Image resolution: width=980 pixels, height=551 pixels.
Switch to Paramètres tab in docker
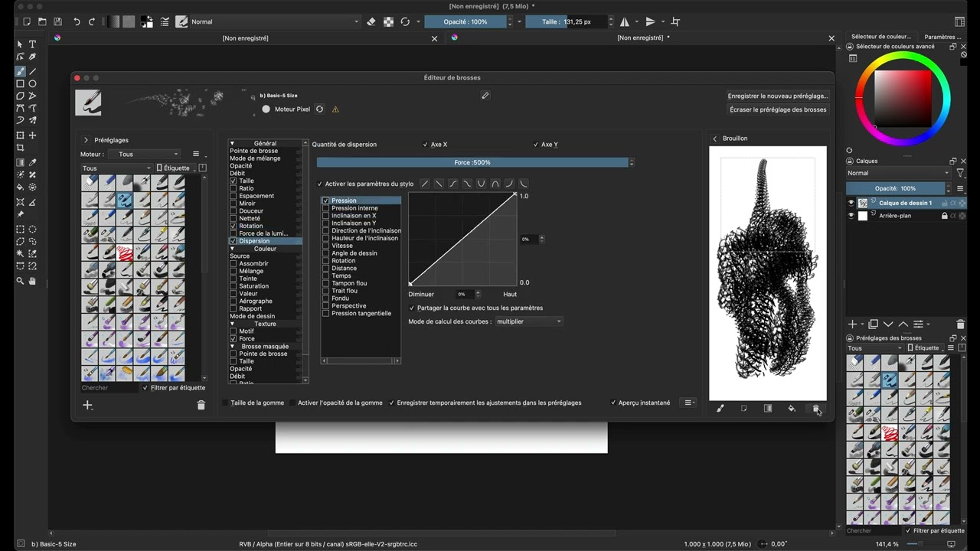pyautogui.click(x=942, y=37)
